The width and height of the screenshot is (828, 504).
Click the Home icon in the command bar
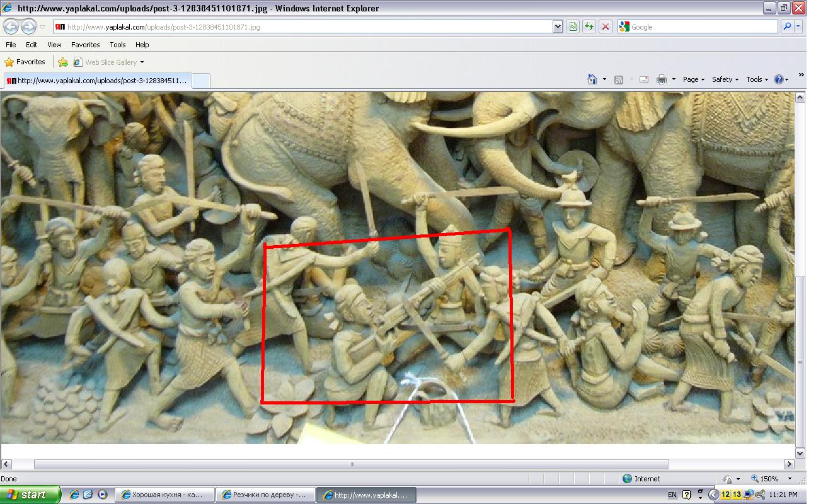point(592,79)
